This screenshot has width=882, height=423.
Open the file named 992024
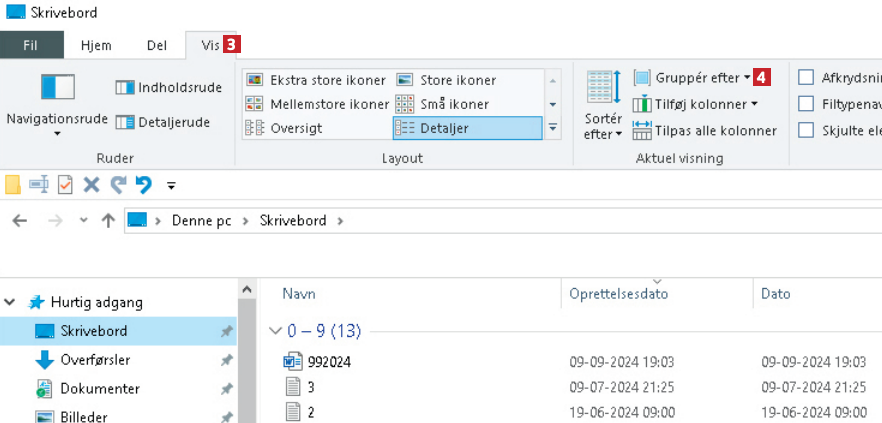pos(328,361)
